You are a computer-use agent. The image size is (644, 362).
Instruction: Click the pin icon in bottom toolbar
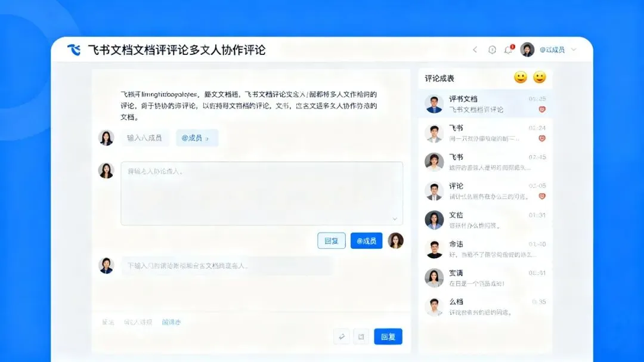(x=342, y=336)
